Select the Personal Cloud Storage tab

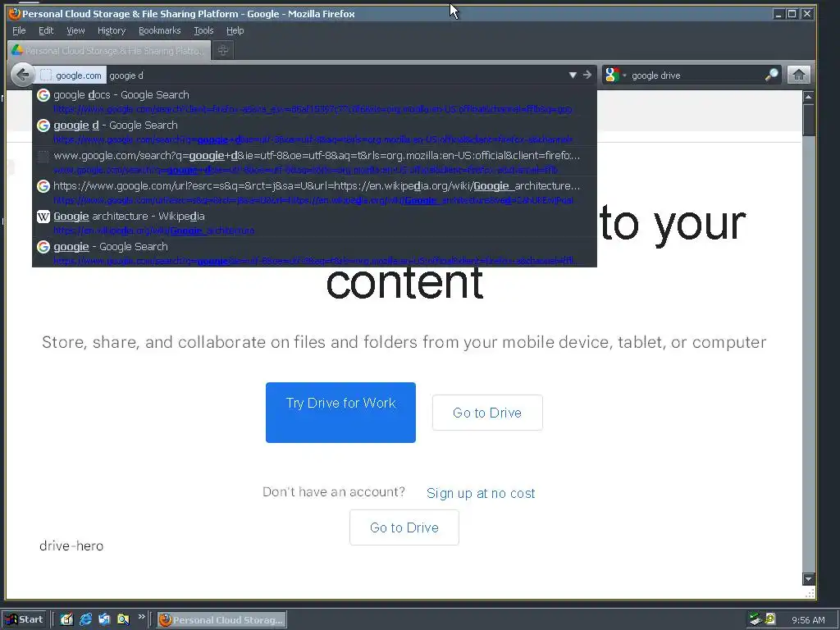point(109,50)
